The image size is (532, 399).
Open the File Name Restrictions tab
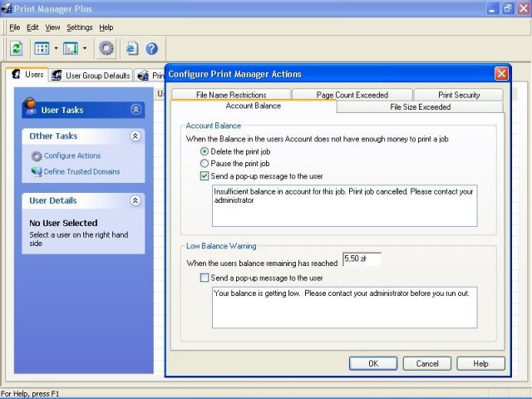coord(231,95)
